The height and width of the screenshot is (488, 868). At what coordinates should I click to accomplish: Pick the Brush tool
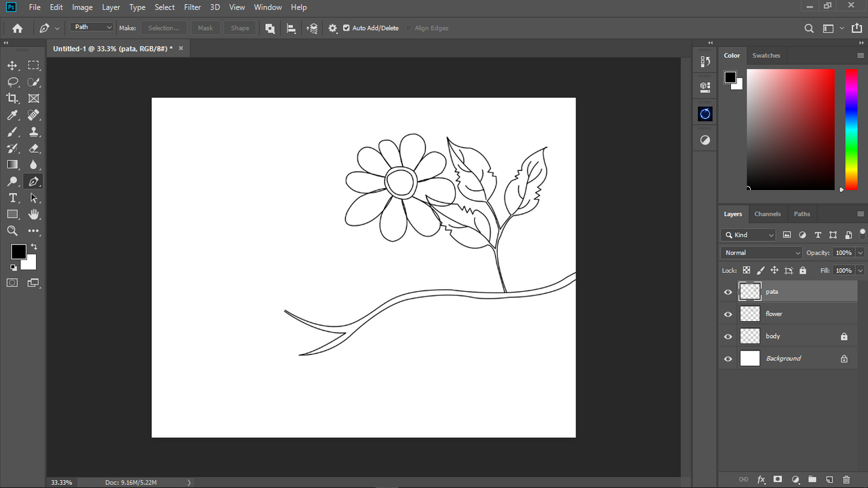click(x=12, y=132)
